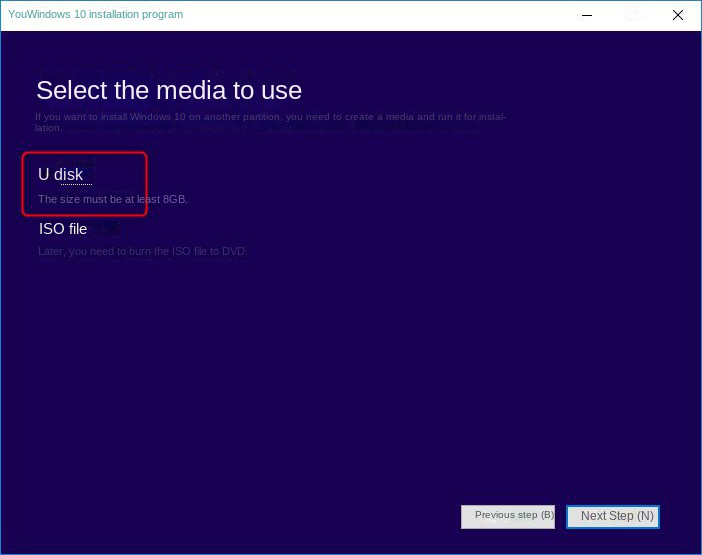Click the dotted-underlined word "disk"
The image size is (702, 555).
[69, 175]
